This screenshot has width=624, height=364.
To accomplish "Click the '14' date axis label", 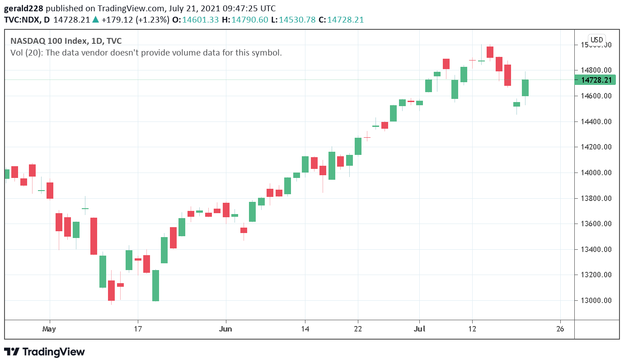I will point(305,329).
